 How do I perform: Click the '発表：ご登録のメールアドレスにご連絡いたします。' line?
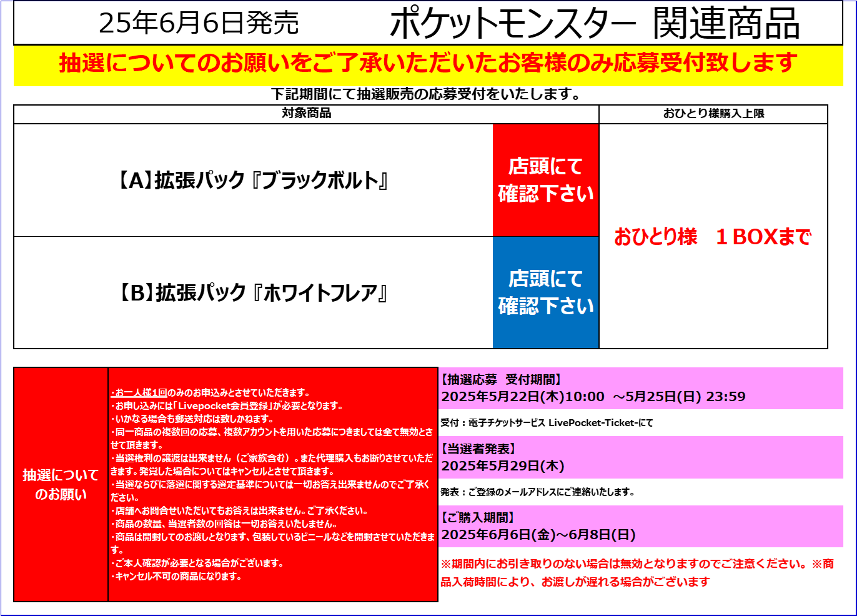coord(538,492)
